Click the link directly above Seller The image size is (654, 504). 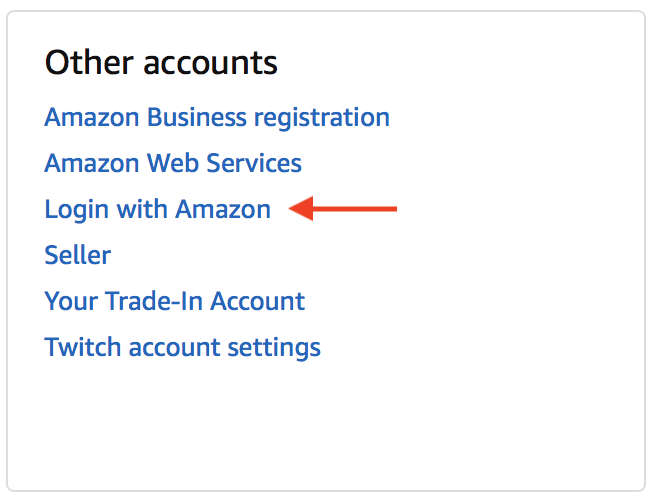157,210
